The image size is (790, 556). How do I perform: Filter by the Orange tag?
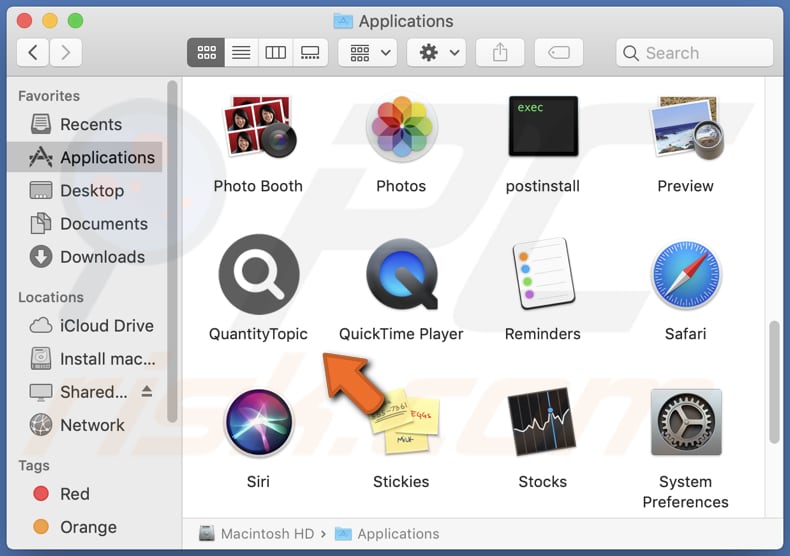[84, 527]
